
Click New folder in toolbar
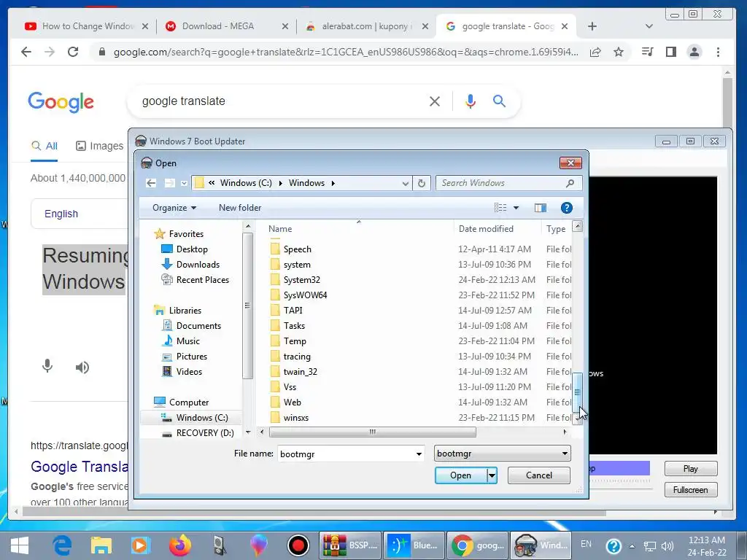pos(239,208)
